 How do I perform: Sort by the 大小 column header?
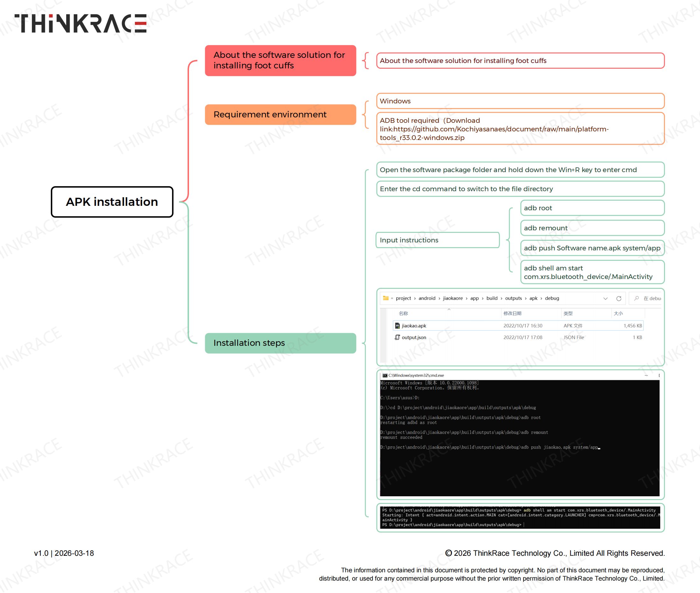(618, 313)
